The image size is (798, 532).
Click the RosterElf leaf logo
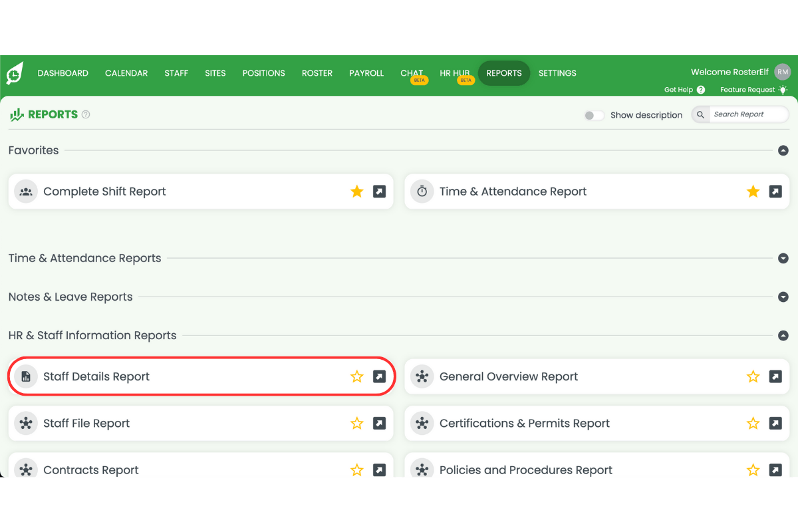[x=13, y=73]
